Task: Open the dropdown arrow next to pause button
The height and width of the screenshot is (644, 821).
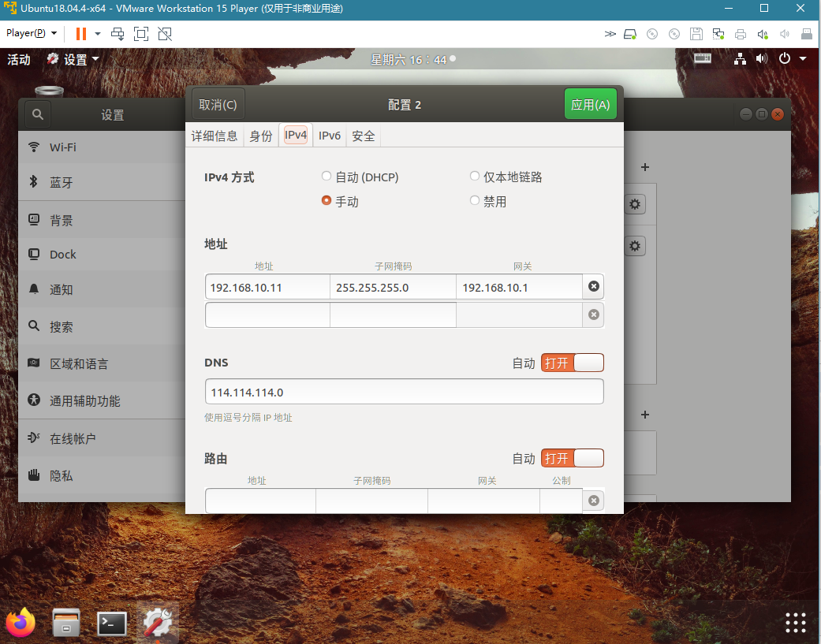Action: click(97, 34)
